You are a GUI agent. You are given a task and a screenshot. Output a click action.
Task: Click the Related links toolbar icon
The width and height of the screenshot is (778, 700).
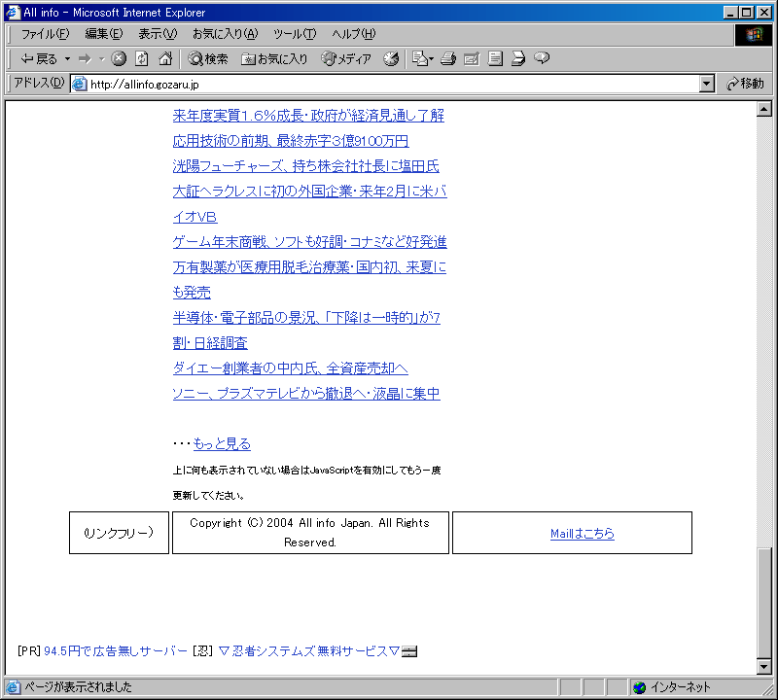coord(518,58)
